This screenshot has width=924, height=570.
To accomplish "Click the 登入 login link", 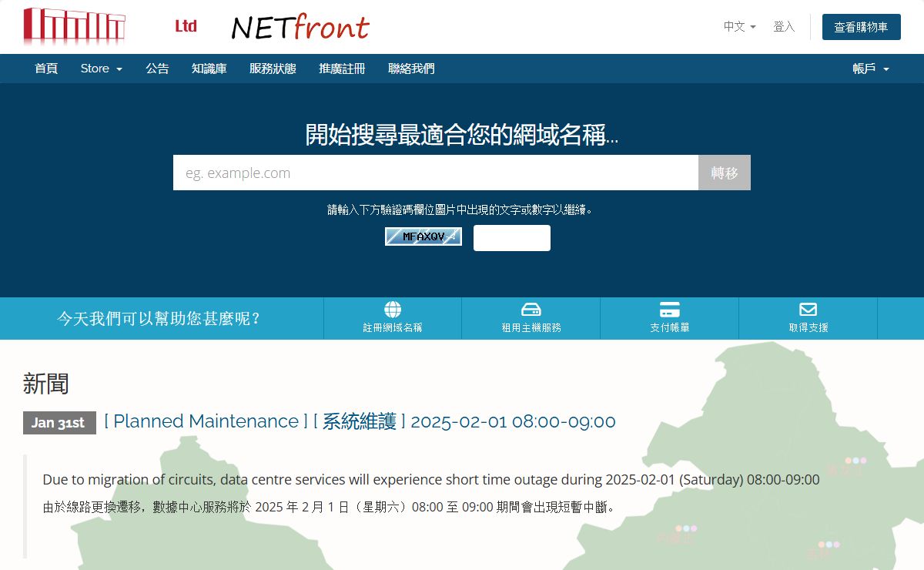I will click(x=784, y=26).
